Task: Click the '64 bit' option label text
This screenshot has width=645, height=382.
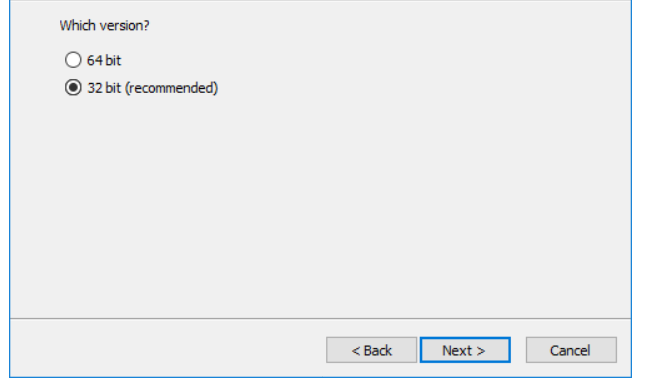Action: tap(104, 60)
